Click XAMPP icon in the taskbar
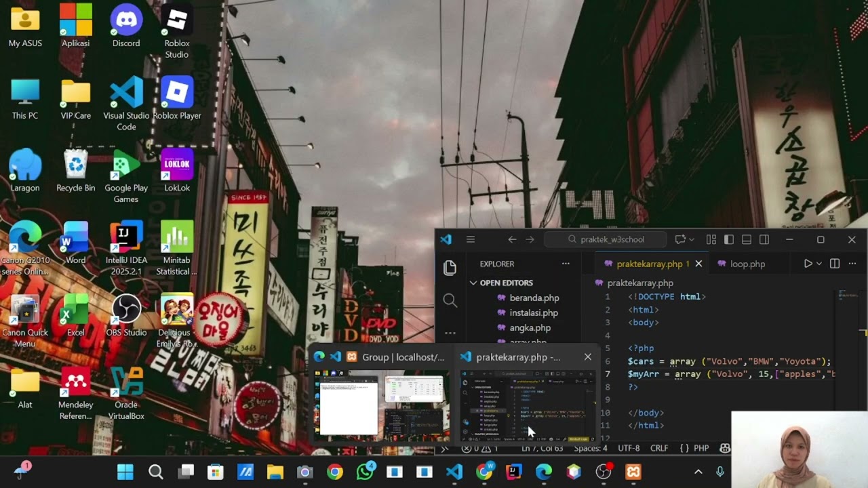 [x=633, y=472]
